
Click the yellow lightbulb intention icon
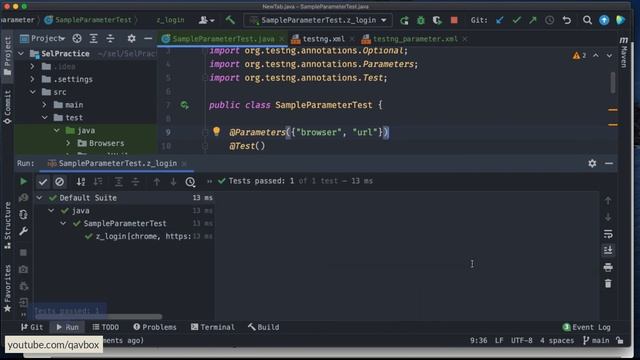(216, 131)
